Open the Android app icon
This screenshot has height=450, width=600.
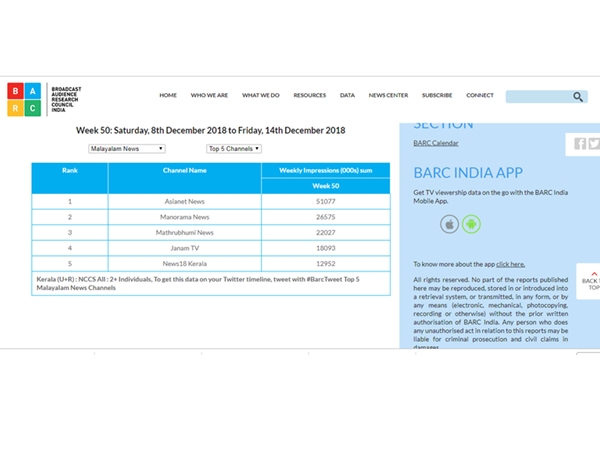(x=471, y=223)
